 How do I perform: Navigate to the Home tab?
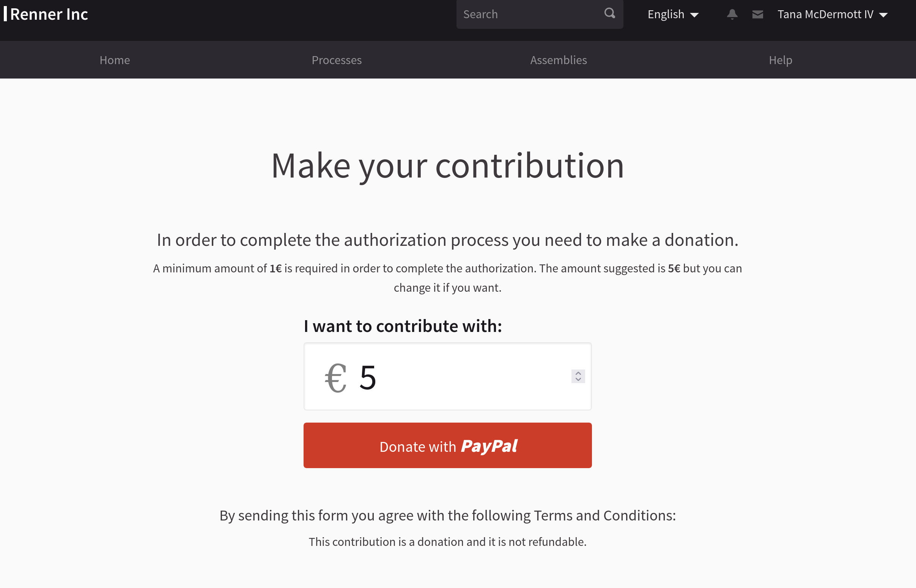[x=114, y=60]
